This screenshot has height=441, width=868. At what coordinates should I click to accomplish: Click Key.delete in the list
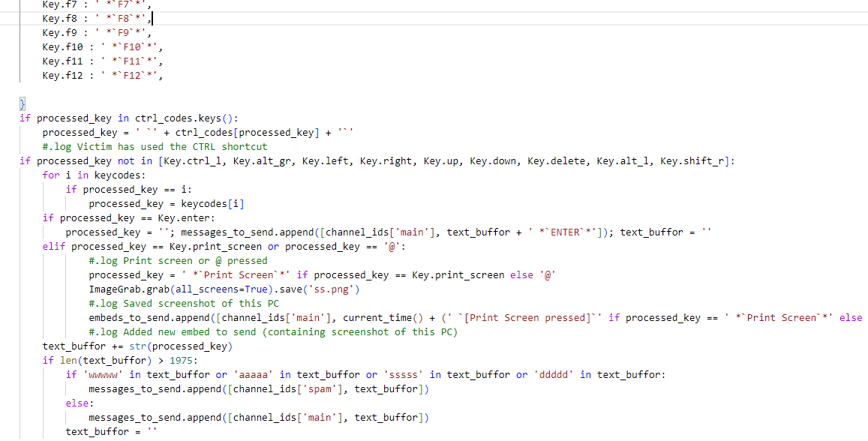pyautogui.click(x=556, y=161)
